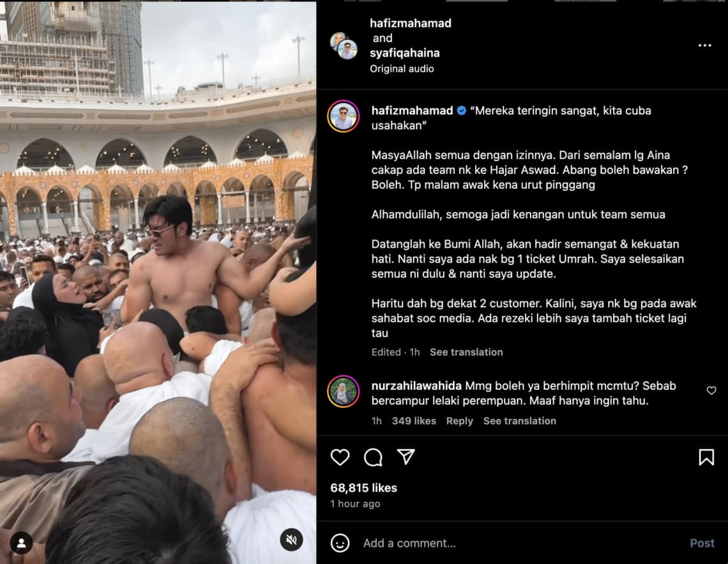Open hafizmahamad verified badge
This screenshot has height=564, width=728.
coord(462,111)
